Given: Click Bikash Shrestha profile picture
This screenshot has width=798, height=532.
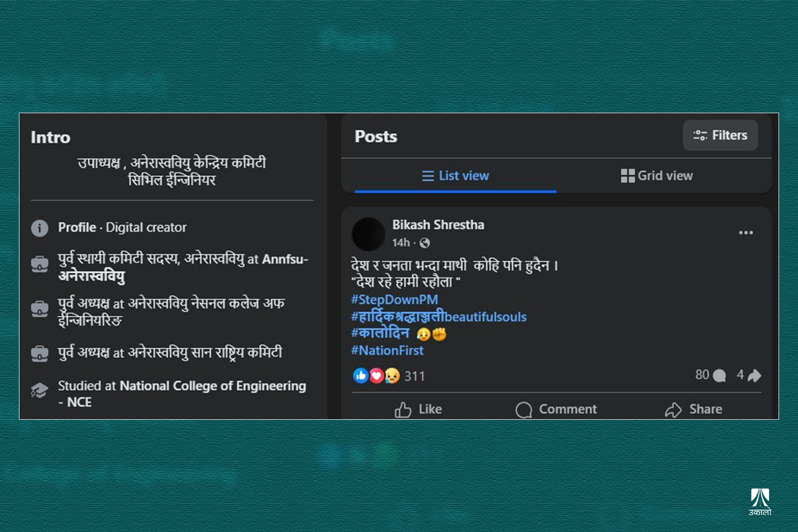Looking at the screenshot, I should (369, 234).
